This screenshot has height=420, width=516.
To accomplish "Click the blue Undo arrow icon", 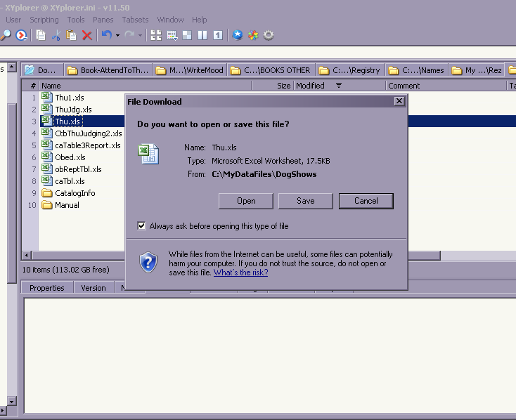I will coord(106,35).
